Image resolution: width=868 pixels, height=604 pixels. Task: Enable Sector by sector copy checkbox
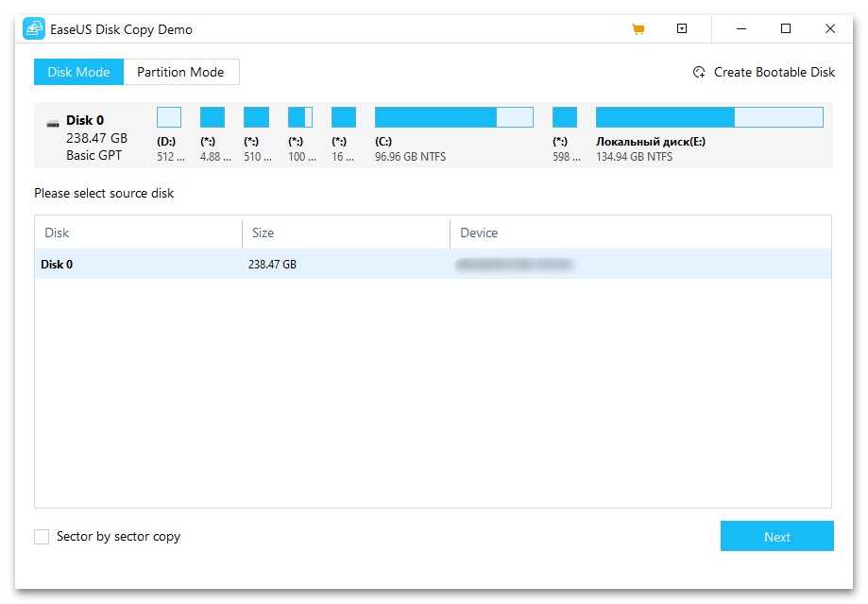42,536
